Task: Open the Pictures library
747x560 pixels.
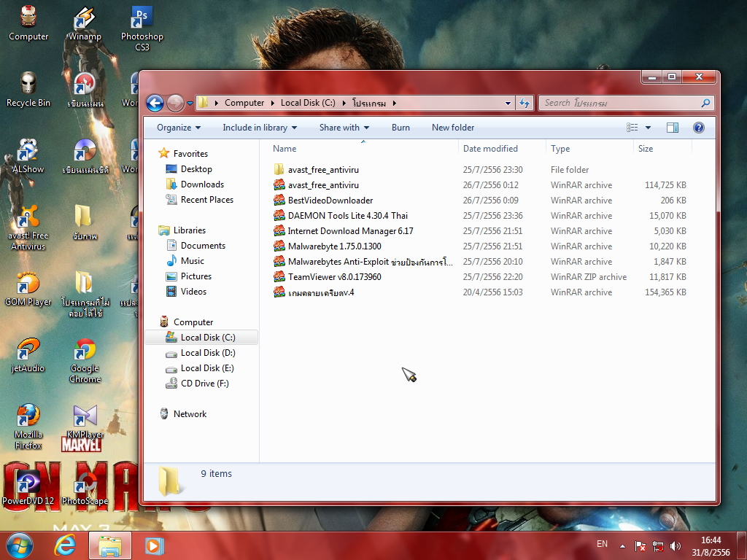Action: coord(196,276)
